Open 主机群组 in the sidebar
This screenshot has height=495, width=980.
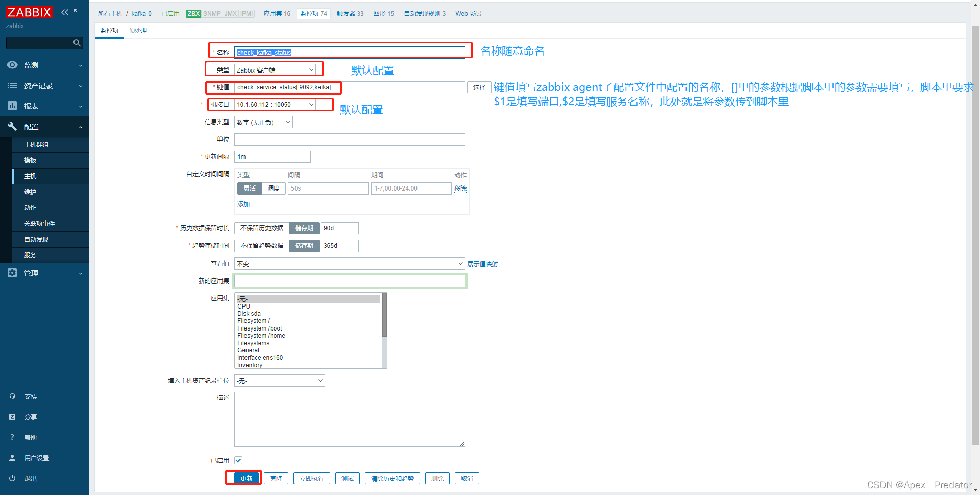(x=51, y=145)
